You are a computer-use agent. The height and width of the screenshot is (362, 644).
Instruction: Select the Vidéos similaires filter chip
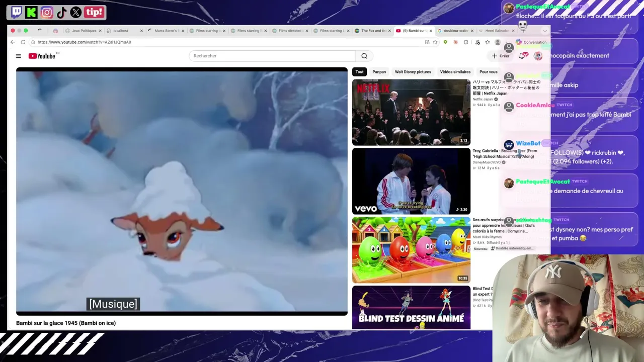tap(455, 72)
